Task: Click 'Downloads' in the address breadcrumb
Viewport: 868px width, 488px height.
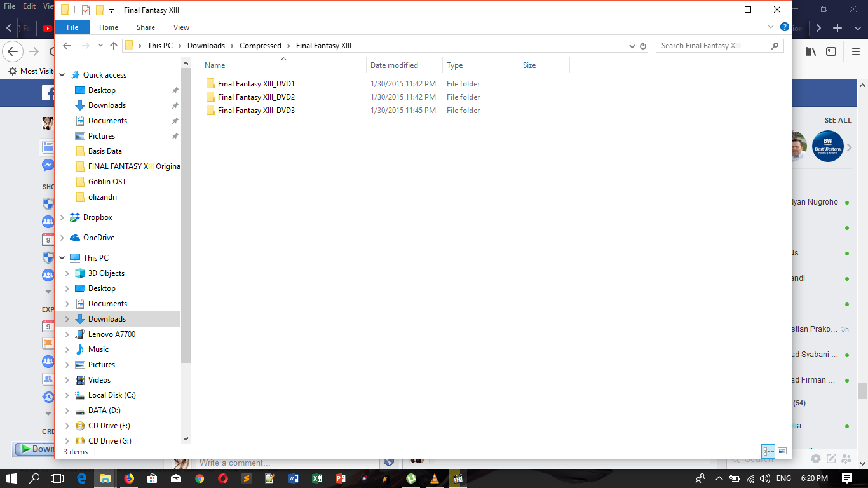Action: 206,46
